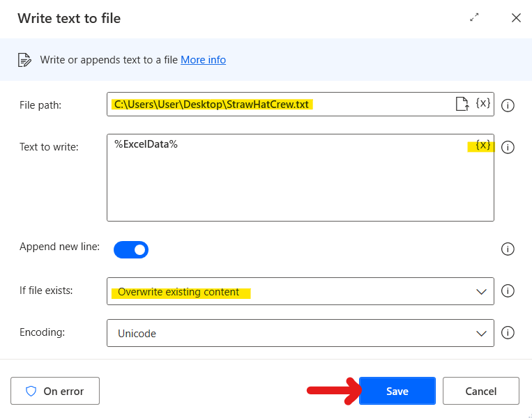Click into the File path text box

[279, 104]
